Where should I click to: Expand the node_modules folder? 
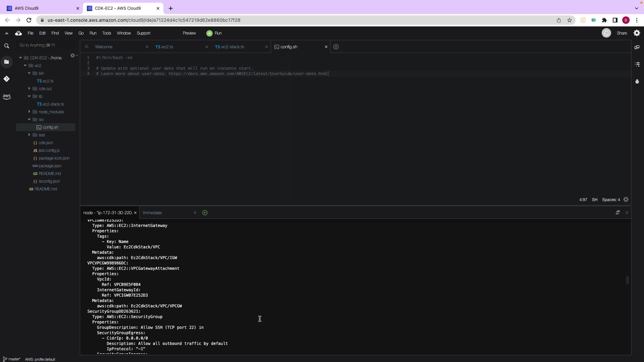(x=29, y=112)
